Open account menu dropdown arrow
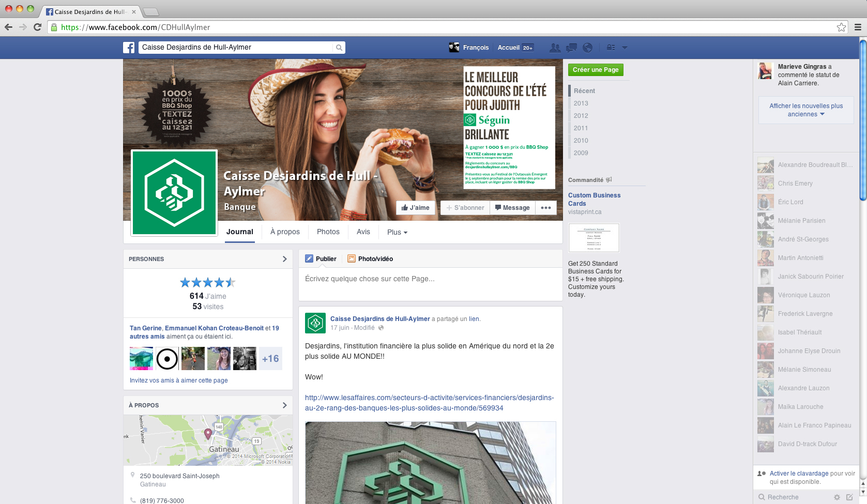 [x=625, y=48]
